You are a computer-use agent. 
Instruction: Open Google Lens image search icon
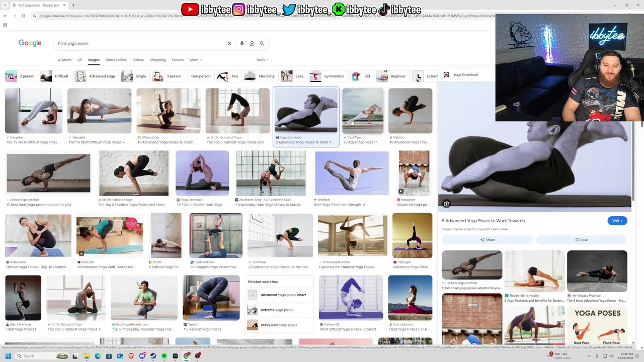click(252, 43)
